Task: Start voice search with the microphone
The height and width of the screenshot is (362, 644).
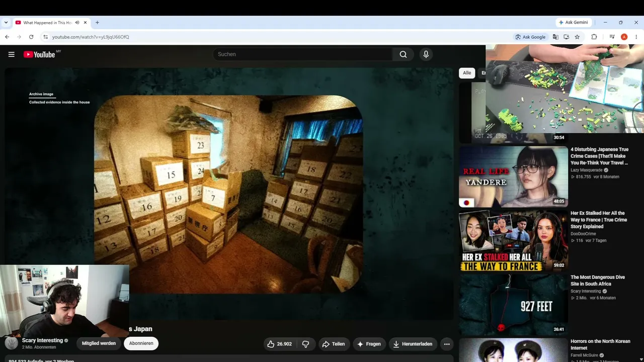Action: click(426, 54)
